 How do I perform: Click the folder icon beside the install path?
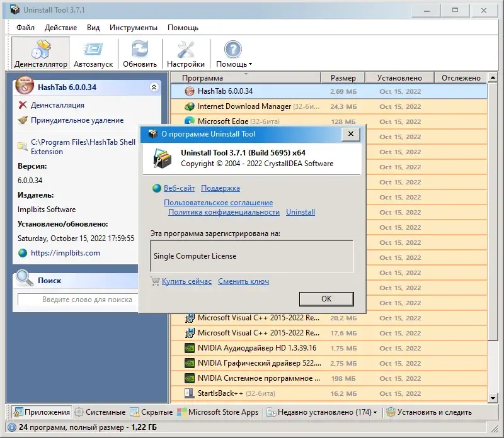tap(23, 146)
